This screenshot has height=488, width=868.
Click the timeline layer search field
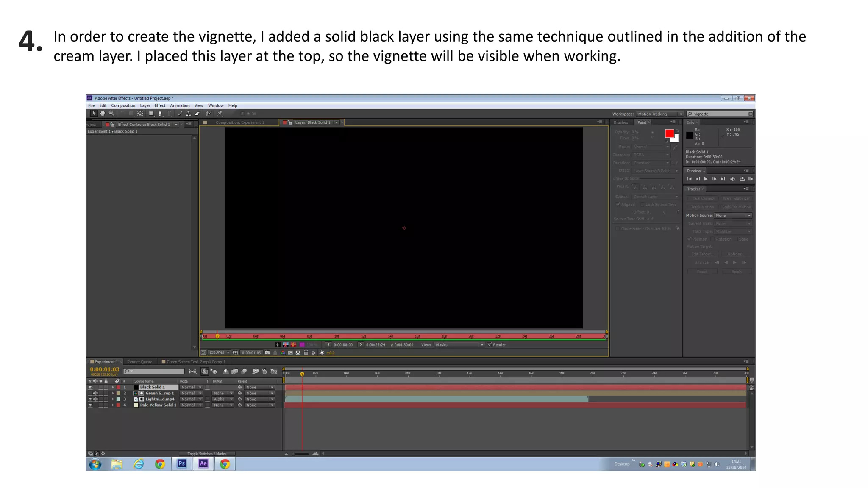click(153, 371)
